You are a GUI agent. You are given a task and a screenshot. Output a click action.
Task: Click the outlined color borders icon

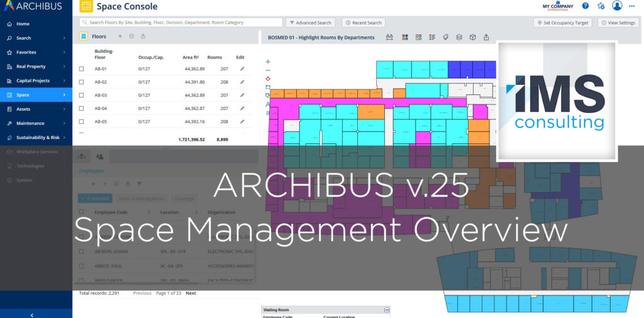pyautogui.click(x=418, y=37)
